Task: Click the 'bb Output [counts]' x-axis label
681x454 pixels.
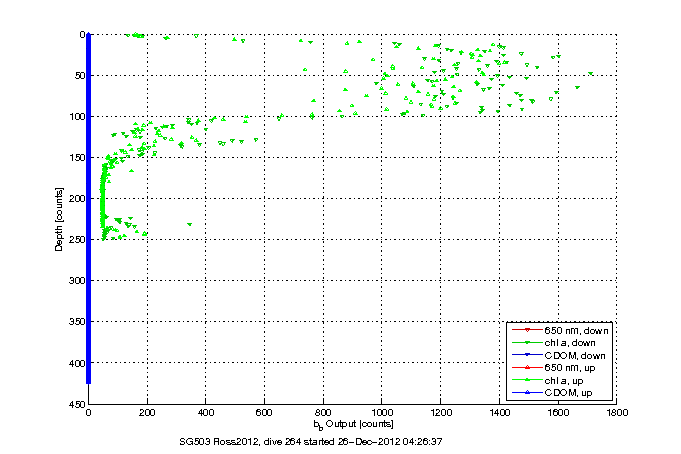Action: [x=353, y=424]
